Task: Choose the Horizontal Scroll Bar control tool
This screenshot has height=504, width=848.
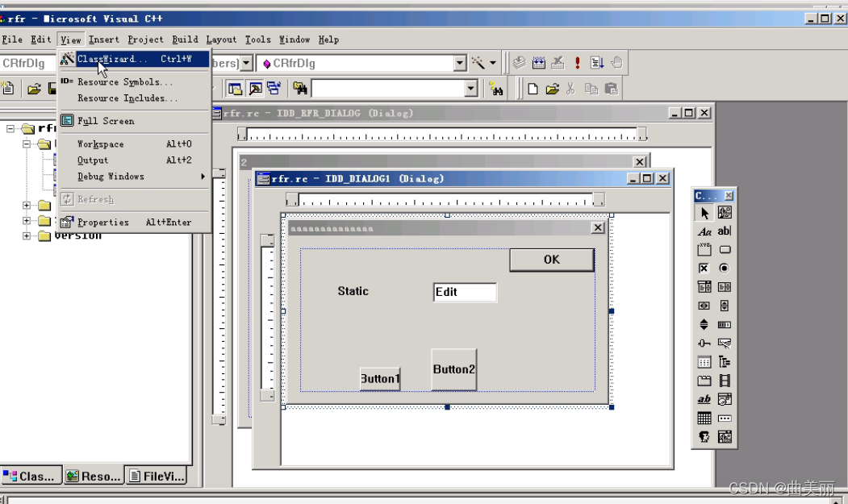Action: [704, 306]
